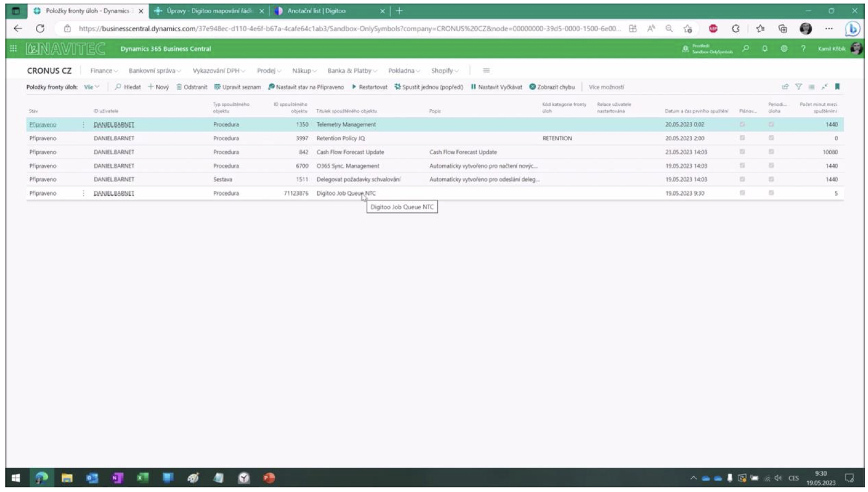
Task: Click Dynamics 365 Business Central title
Action: (166, 49)
